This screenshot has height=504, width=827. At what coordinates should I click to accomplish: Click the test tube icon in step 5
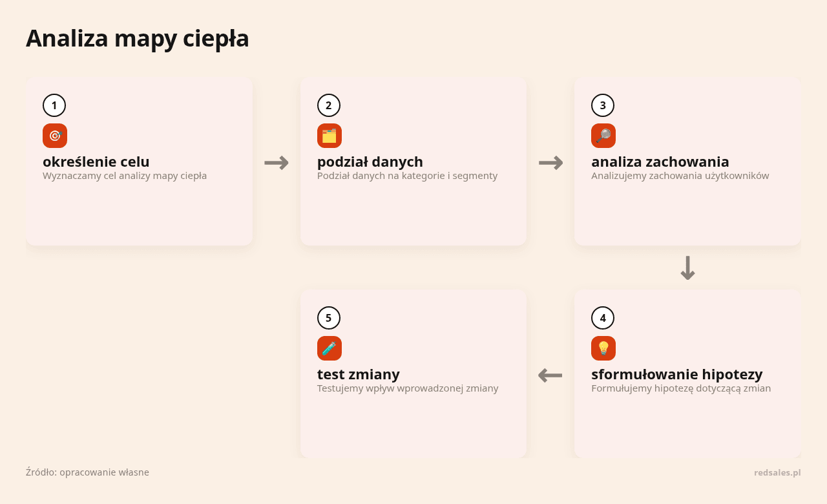330,348
